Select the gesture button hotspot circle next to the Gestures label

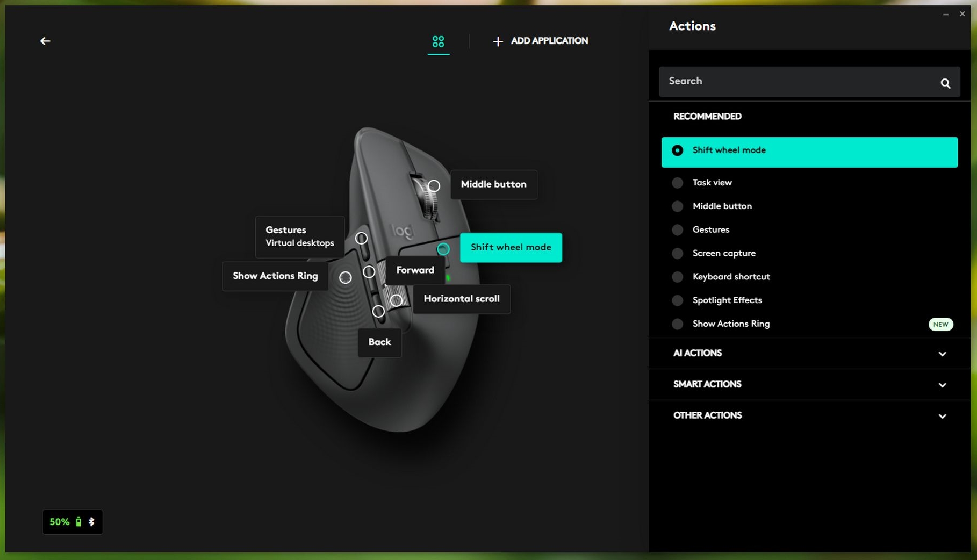pyautogui.click(x=361, y=238)
